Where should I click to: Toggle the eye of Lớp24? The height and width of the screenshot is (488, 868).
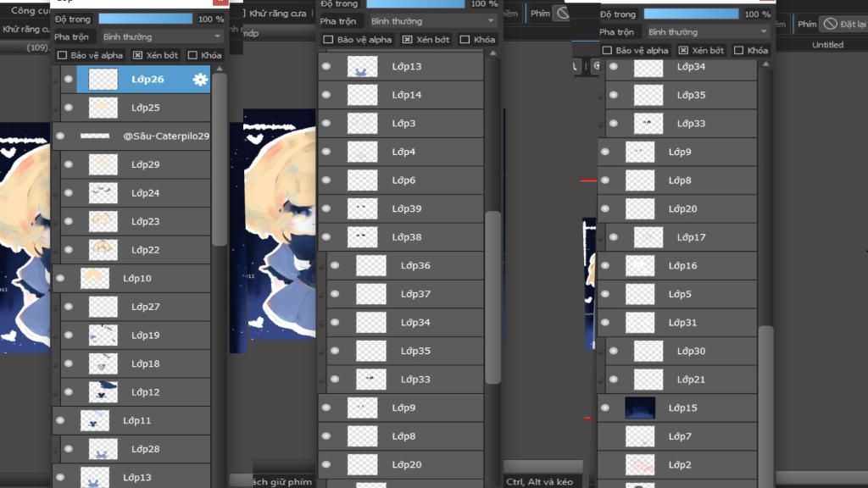(x=68, y=192)
